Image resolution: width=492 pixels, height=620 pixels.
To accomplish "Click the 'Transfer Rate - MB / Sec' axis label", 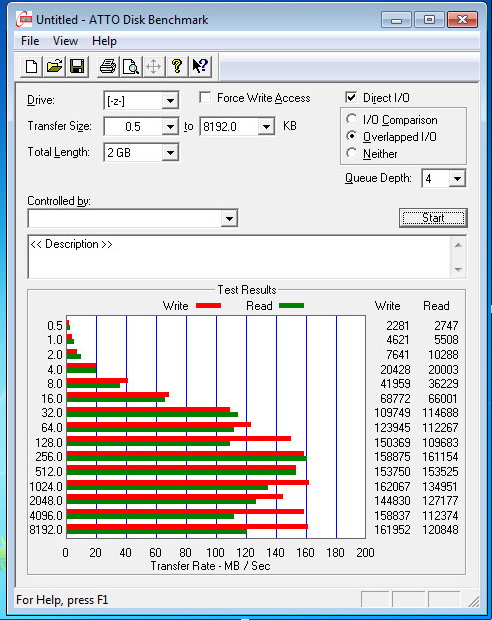I will [210, 566].
